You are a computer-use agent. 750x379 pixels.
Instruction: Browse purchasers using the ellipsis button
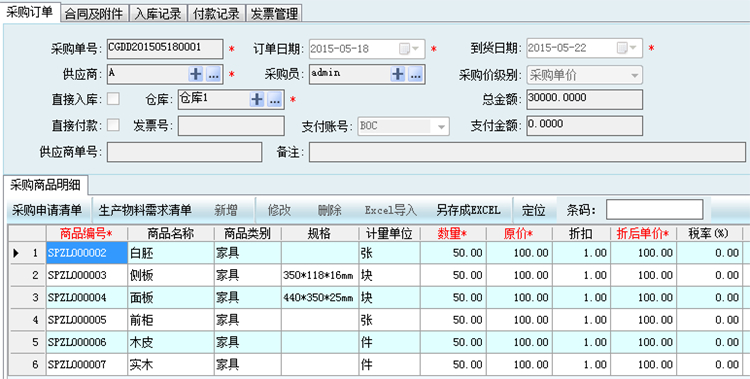pyautogui.click(x=416, y=74)
